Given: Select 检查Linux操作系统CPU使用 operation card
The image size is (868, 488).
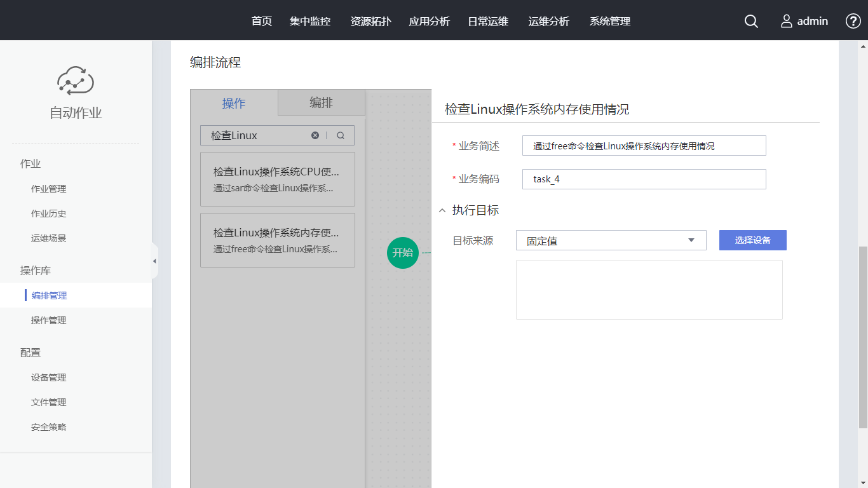Looking at the screenshot, I should (277, 179).
